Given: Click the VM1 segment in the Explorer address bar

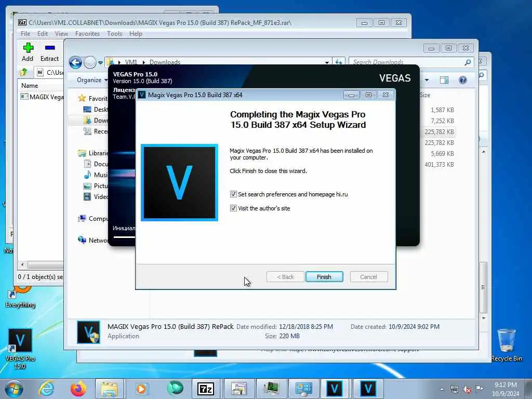Looking at the screenshot, I should 130,62.
